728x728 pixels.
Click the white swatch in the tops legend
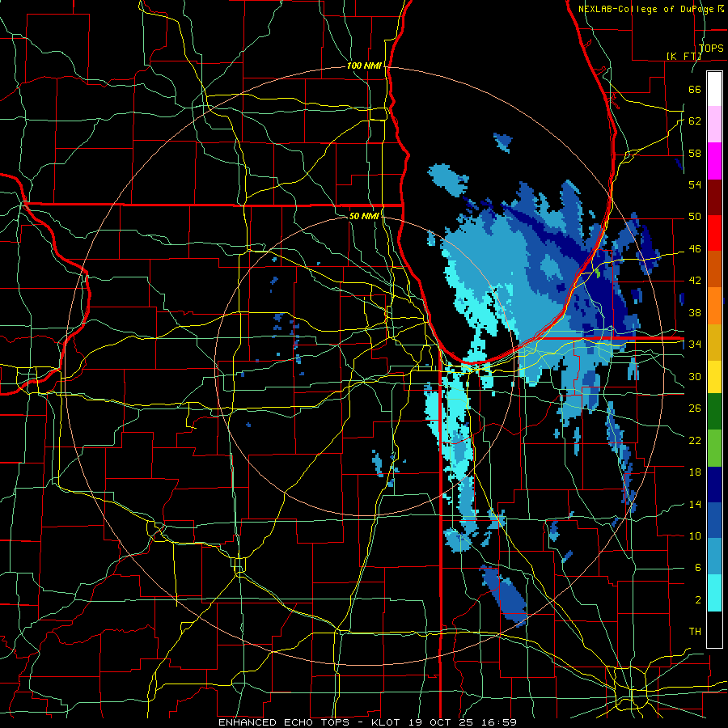(714, 89)
